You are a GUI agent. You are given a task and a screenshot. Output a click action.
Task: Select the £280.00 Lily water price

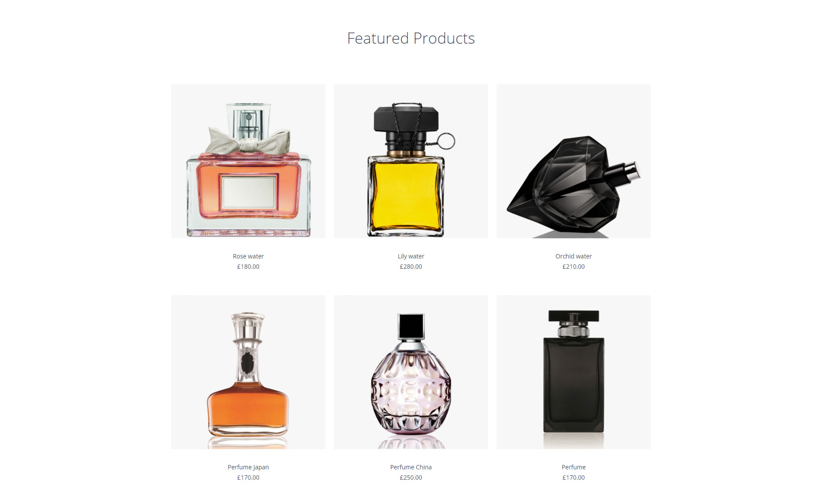411,267
